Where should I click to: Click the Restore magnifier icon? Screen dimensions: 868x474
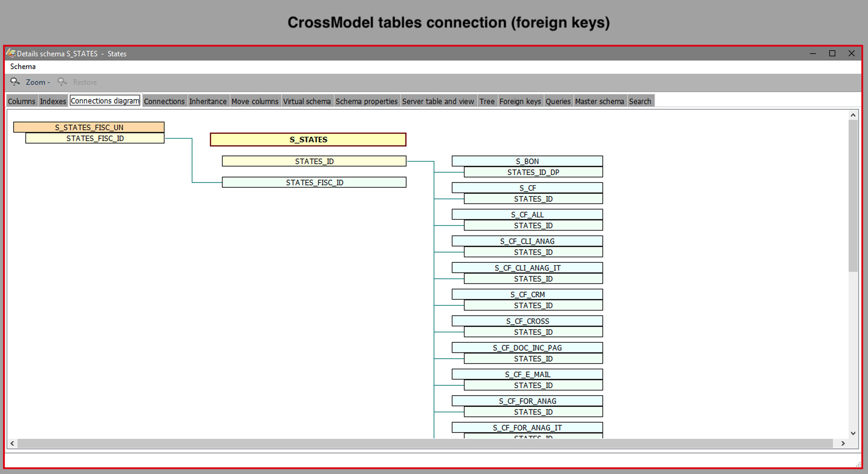tap(62, 82)
